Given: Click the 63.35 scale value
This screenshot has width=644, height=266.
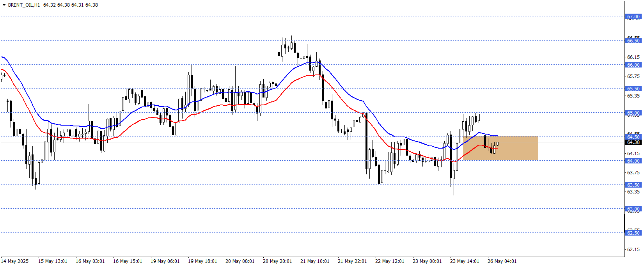Looking at the screenshot, I should click(633, 192).
